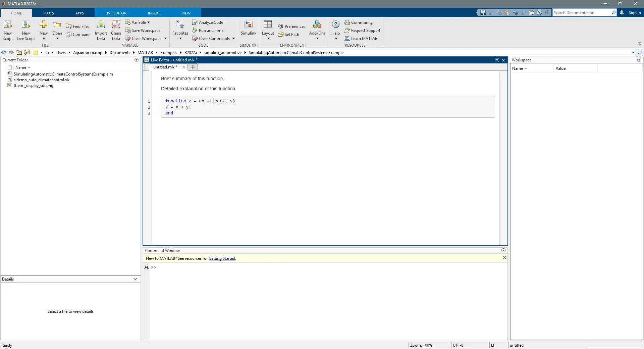
Task: Switch to the APPS tab
Action: 79,13
